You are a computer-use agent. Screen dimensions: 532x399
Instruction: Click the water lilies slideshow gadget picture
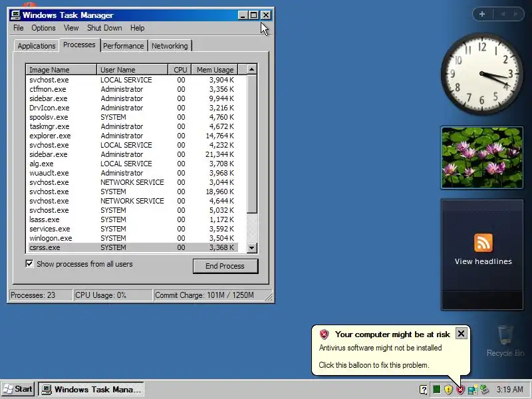[x=481, y=158]
